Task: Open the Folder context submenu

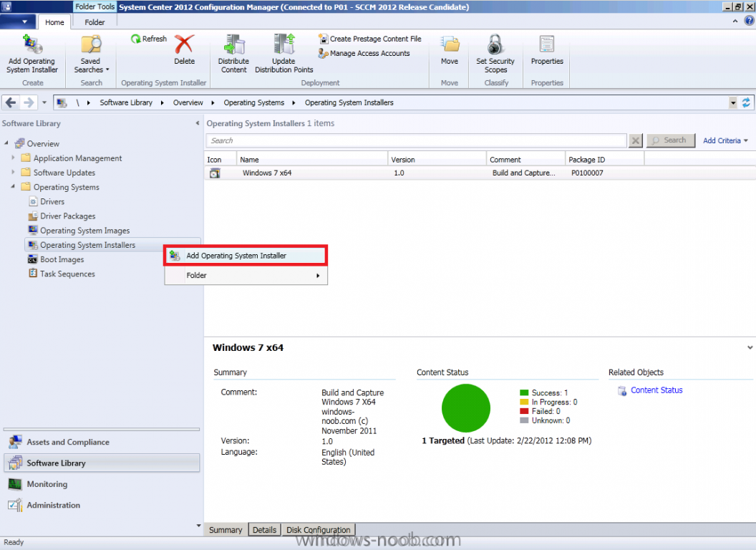Action: point(246,275)
